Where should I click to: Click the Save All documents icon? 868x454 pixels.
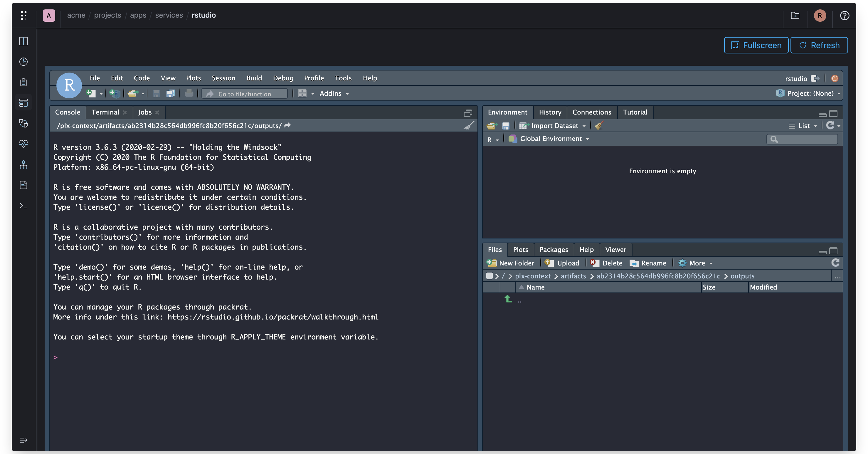point(171,93)
